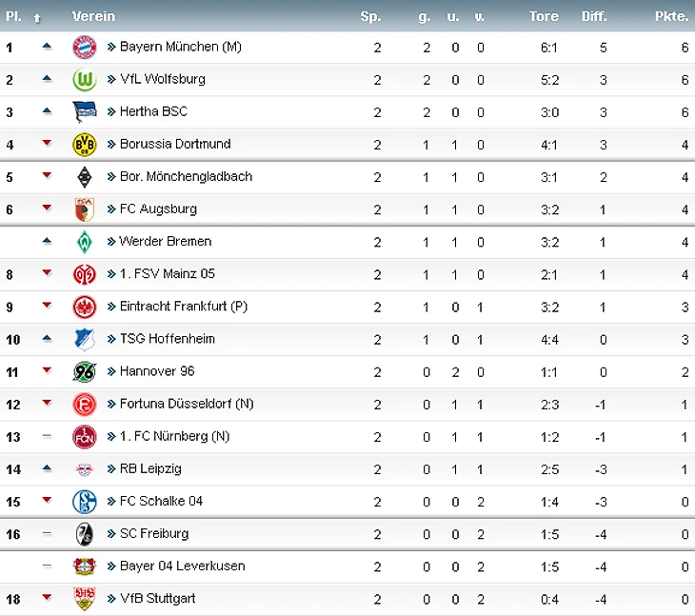
Task: Click the RB Leipzig logo
Action: click(85, 469)
